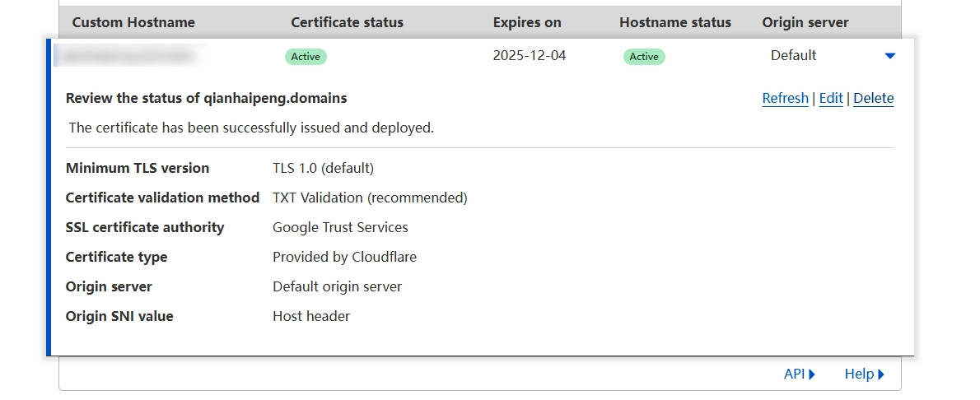
Task: Open the Edit link for hostname
Action: pyautogui.click(x=830, y=98)
